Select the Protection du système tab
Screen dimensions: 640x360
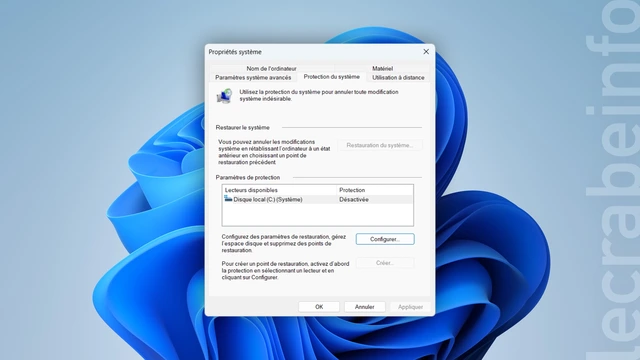click(x=331, y=77)
